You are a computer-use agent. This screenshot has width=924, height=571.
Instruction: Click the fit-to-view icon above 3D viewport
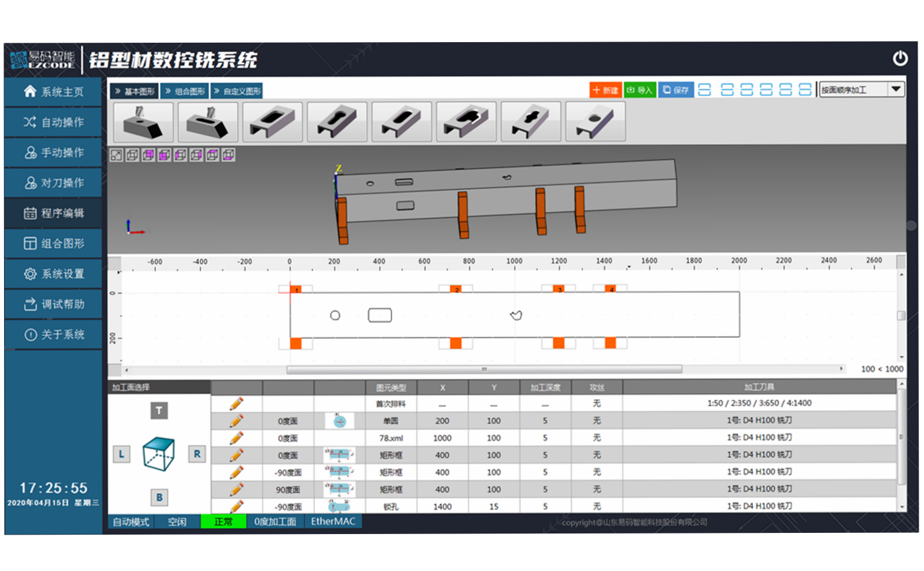click(x=117, y=155)
